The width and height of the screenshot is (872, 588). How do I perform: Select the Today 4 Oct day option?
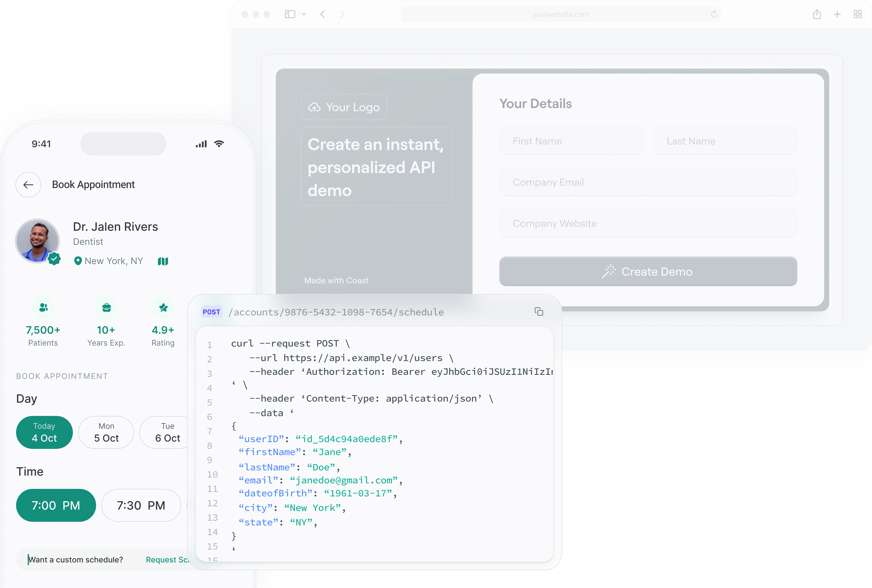(44, 432)
